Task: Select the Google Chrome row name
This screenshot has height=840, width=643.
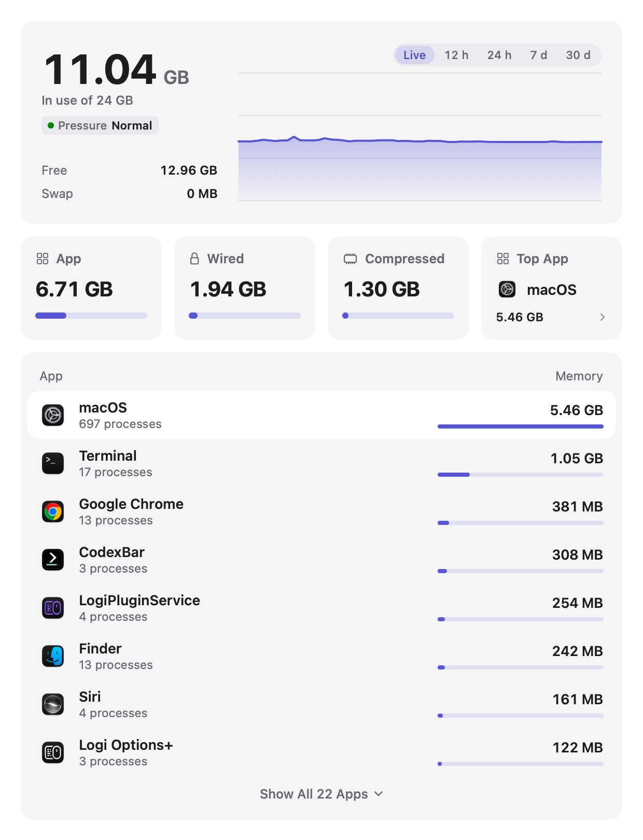Action: coord(131,504)
